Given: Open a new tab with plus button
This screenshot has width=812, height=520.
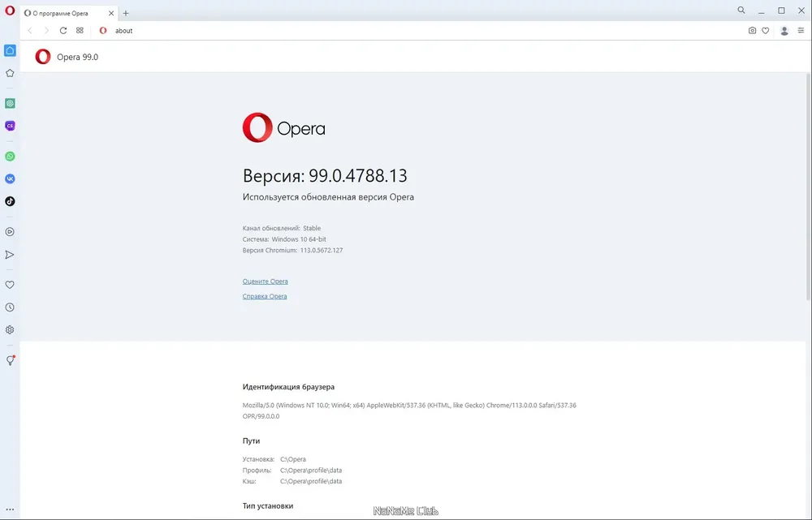Looking at the screenshot, I should click(126, 14).
